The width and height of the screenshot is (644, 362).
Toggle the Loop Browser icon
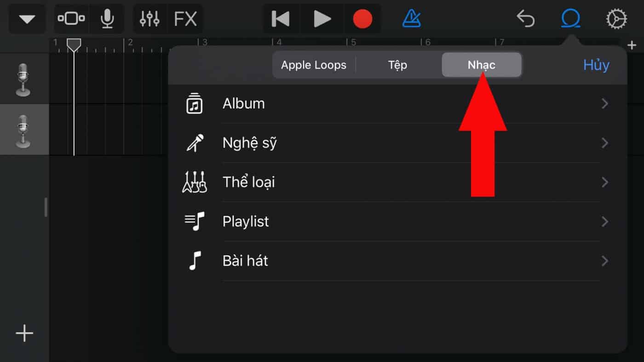click(x=570, y=19)
